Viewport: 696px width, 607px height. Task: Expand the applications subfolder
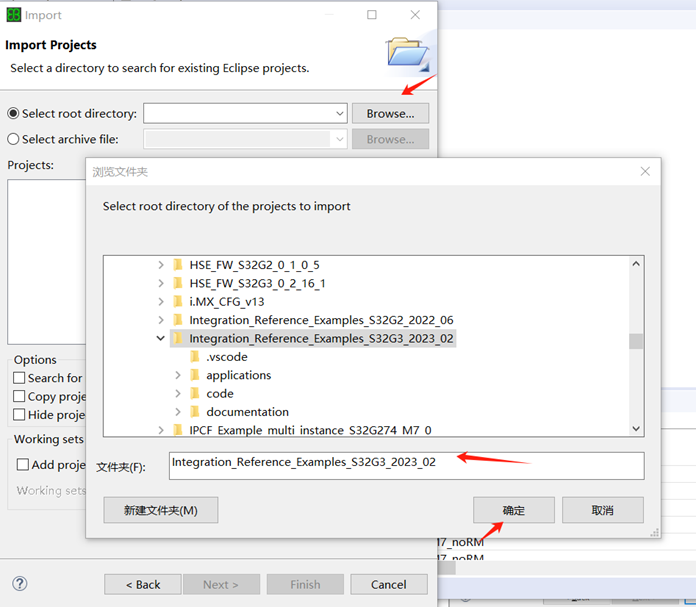point(178,375)
